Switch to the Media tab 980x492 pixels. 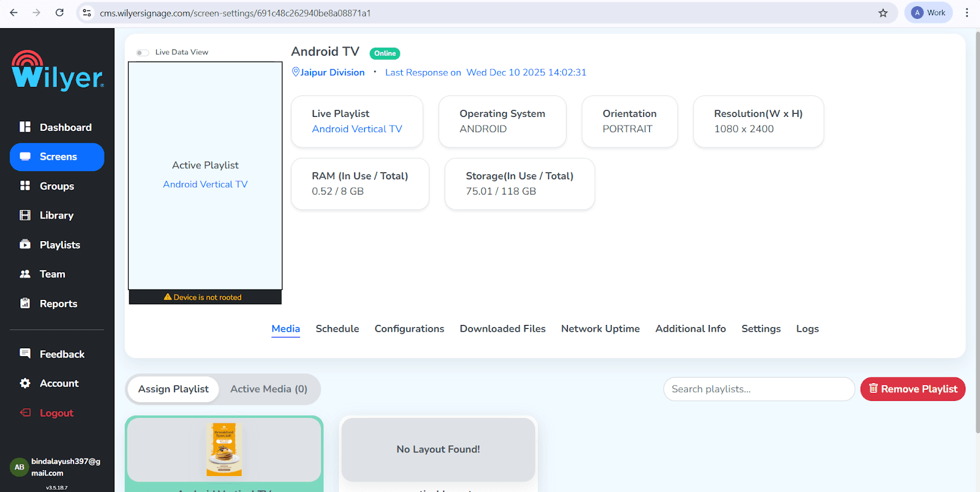point(286,329)
